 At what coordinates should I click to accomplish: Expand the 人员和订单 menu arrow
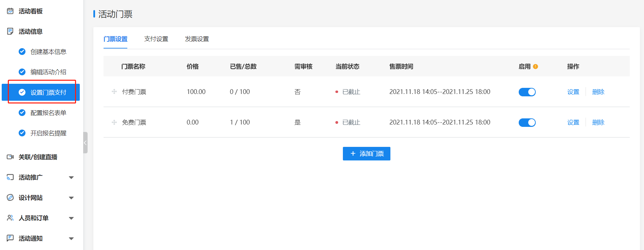pos(71,218)
